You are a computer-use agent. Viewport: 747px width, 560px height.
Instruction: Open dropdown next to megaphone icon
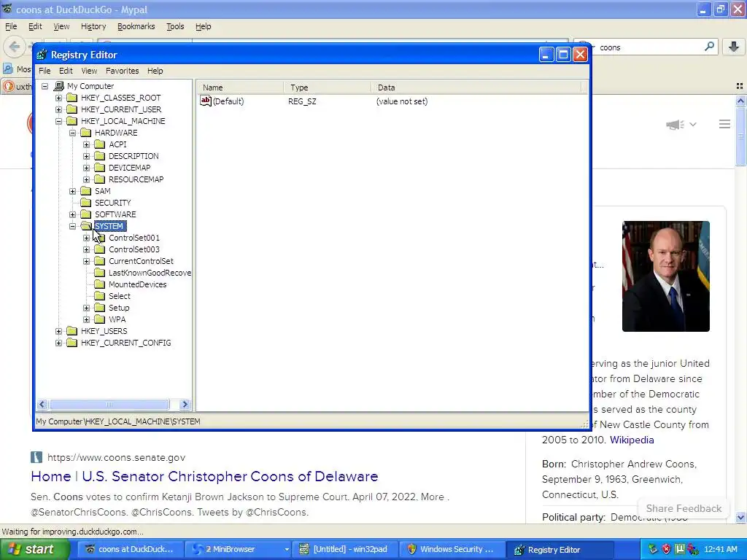pos(693,124)
